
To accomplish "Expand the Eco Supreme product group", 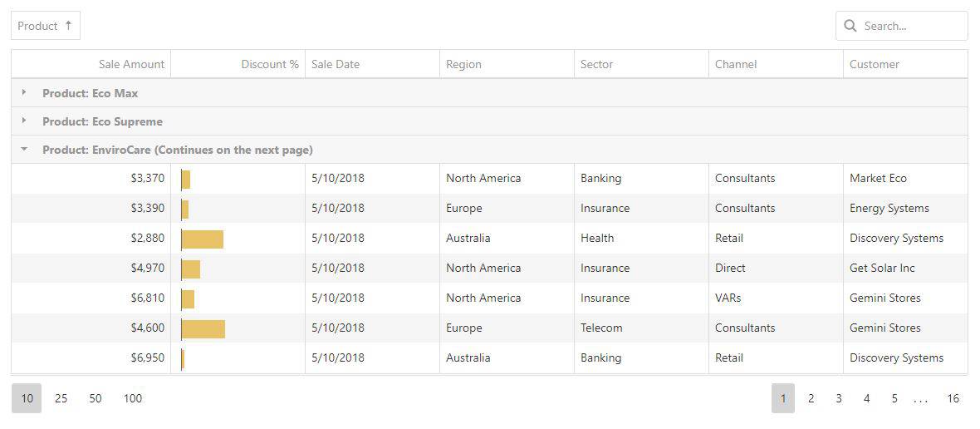I will click(x=24, y=121).
